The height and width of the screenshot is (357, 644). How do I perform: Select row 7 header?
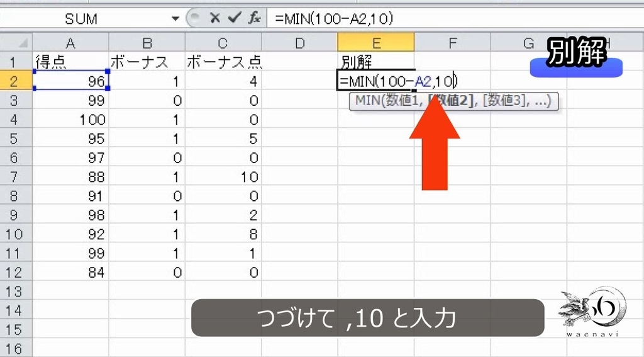(x=16, y=177)
